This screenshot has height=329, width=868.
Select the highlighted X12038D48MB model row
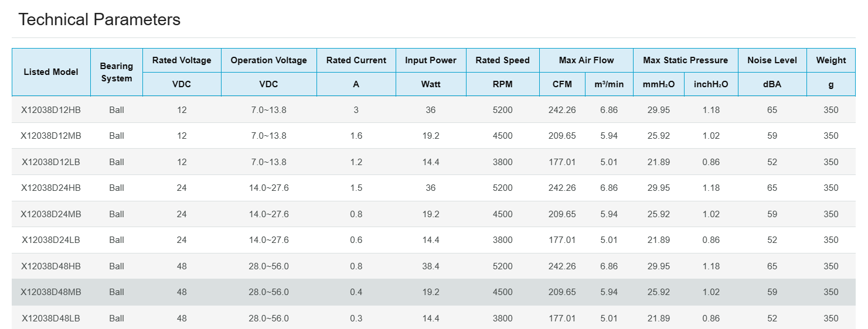pyautogui.click(x=51, y=292)
